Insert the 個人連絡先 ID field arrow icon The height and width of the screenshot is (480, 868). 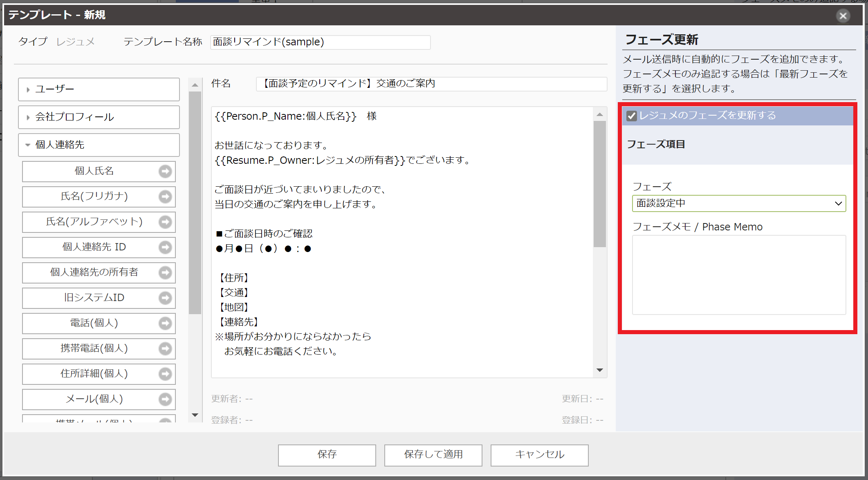coord(165,248)
